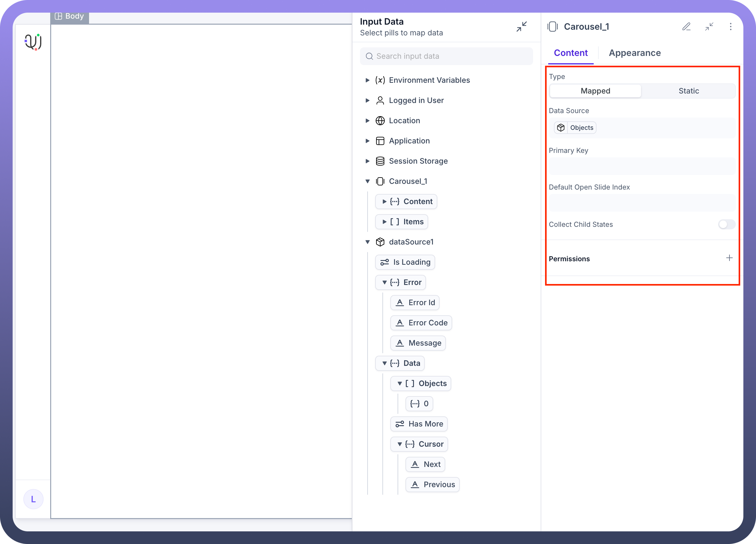Click the Primary Key input field

(x=642, y=166)
